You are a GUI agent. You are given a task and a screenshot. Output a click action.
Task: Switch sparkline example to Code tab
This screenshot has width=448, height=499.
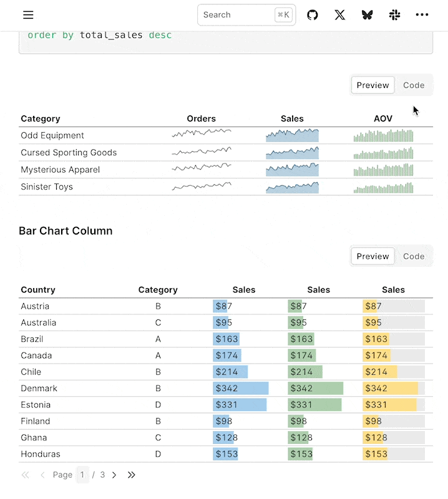click(414, 85)
